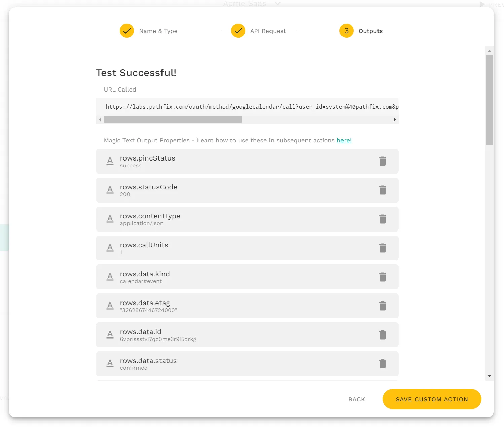This screenshot has height=427, width=504.
Task: Click the vertical scrollbar up arrow
Action: (489, 51)
